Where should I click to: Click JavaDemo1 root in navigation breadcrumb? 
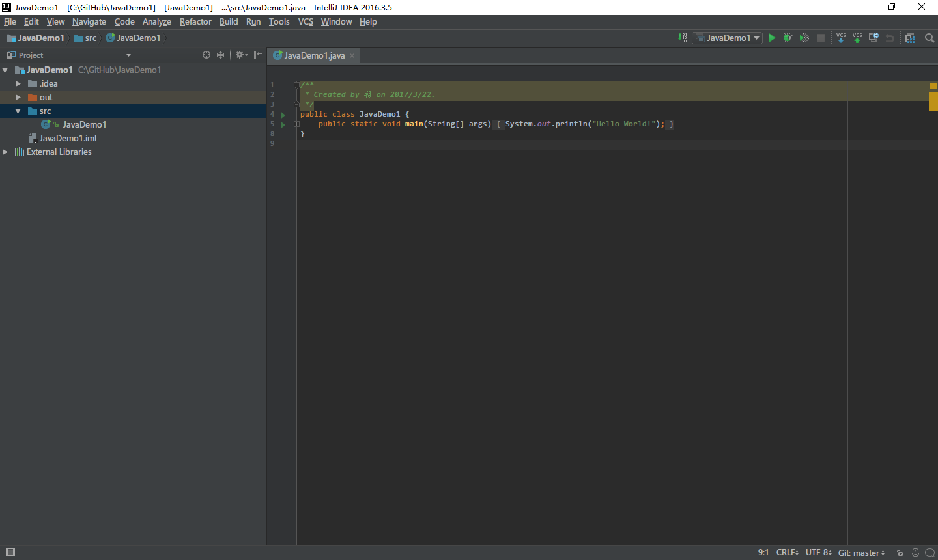coord(35,38)
